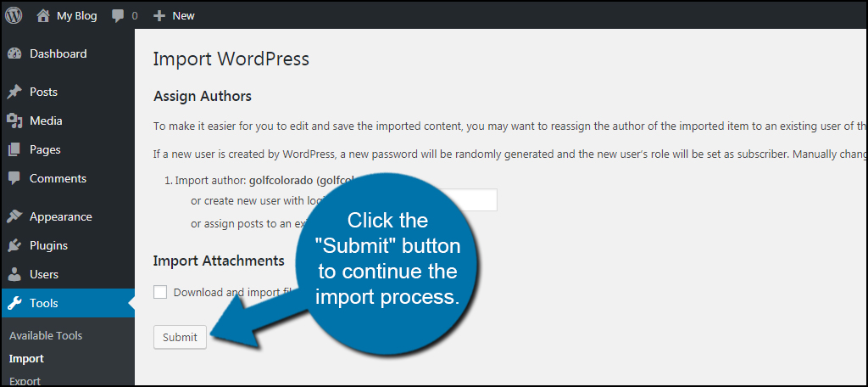The height and width of the screenshot is (387, 868).
Task: Open the Media library icon
Action: click(14, 121)
